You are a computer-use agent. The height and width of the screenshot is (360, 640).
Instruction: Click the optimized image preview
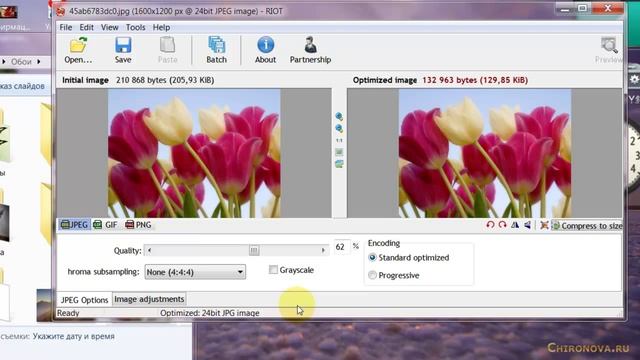pyautogui.click(x=485, y=153)
